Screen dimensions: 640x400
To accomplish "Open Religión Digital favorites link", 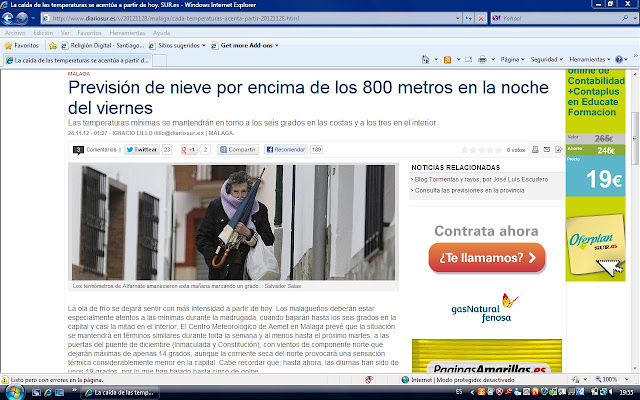I will point(102,46).
